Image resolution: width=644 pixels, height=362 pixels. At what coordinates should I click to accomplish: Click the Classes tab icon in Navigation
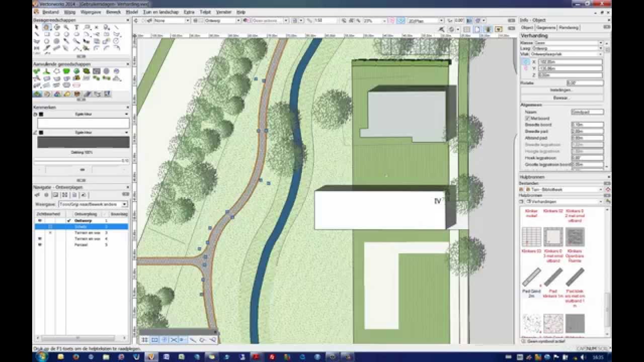[37, 195]
